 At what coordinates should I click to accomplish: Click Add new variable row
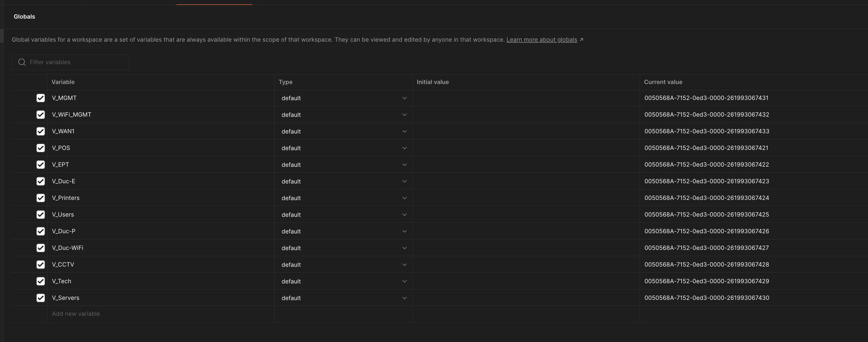click(76, 314)
